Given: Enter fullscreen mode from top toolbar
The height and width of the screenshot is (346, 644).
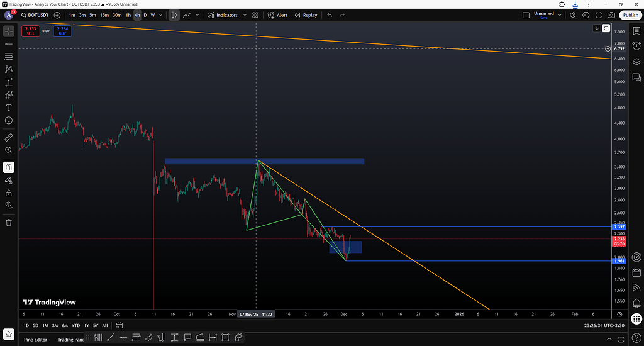Looking at the screenshot, I should (599, 15).
